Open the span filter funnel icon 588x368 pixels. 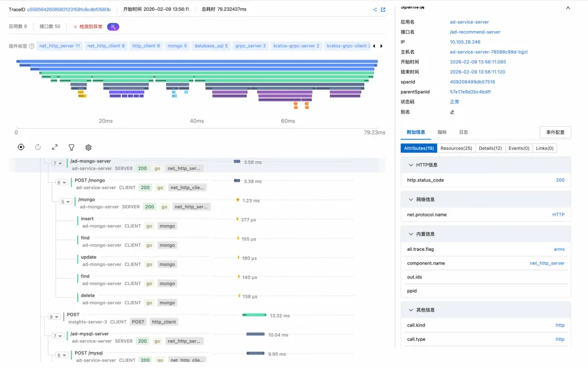click(71, 147)
